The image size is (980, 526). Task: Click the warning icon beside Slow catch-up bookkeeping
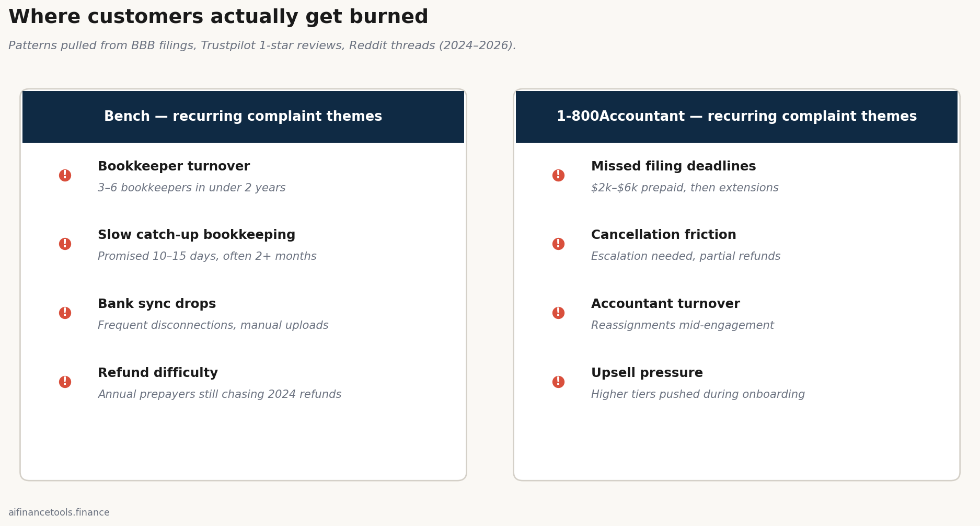[65, 244]
